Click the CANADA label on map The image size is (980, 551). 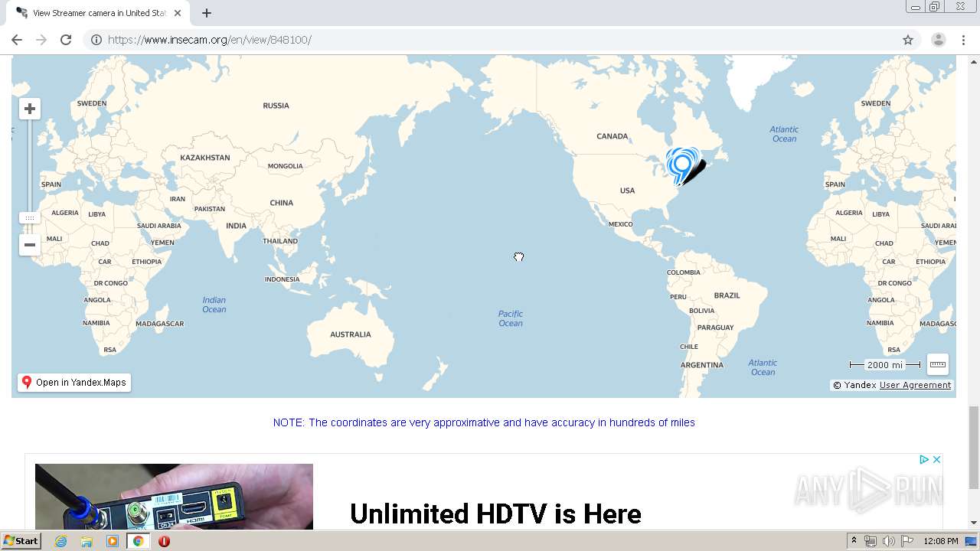[x=612, y=136]
